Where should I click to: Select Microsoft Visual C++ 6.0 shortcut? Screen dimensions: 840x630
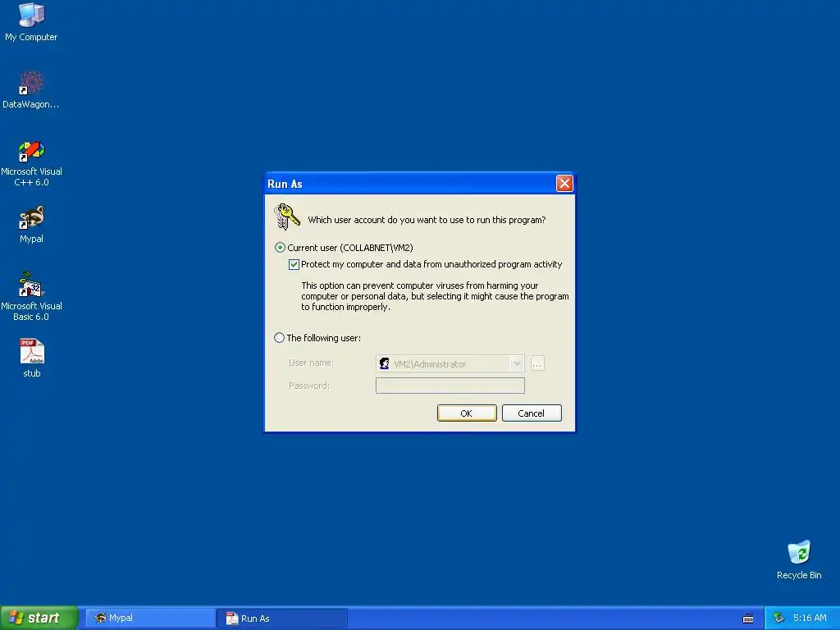31,163
